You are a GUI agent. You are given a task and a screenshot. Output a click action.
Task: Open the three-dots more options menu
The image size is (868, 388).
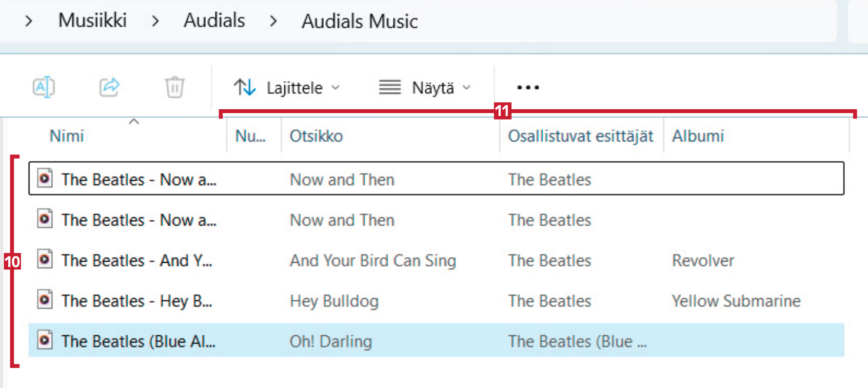click(x=528, y=88)
